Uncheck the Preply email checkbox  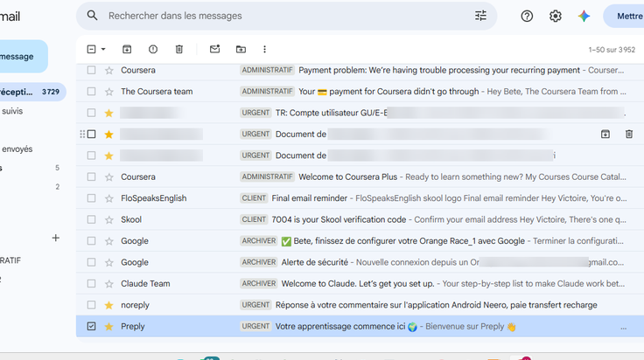pyautogui.click(x=91, y=327)
